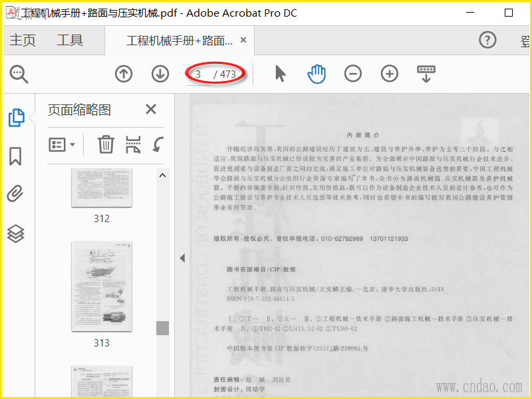Click page label 313
532x399 pixels.
tap(102, 343)
